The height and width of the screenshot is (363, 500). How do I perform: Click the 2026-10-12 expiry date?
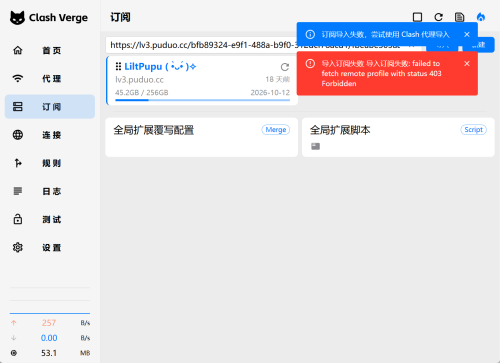pos(270,93)
